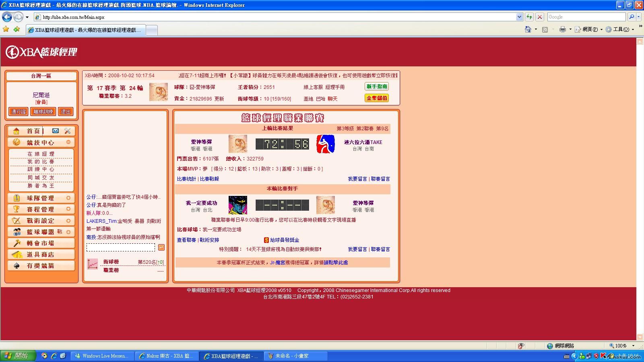Image resolution: width=644 pixels, height=362 pixels.
Task: Open the address bar dropdown arrow
Action: [519, 17]
